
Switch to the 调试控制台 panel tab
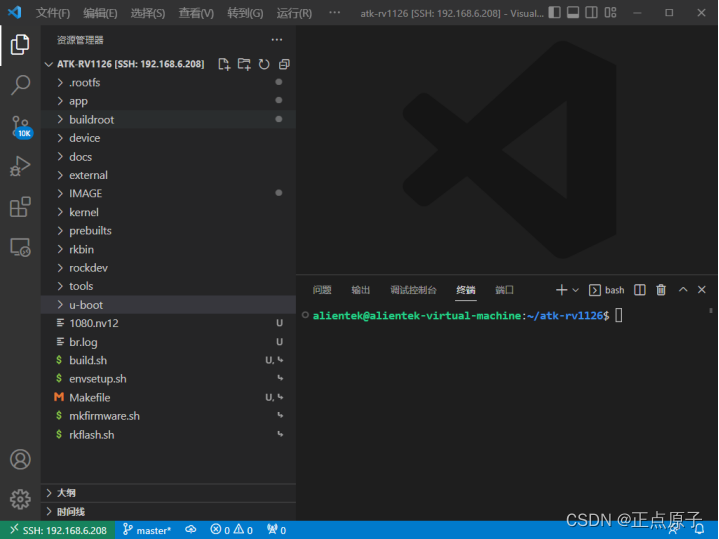pos(413,290)
